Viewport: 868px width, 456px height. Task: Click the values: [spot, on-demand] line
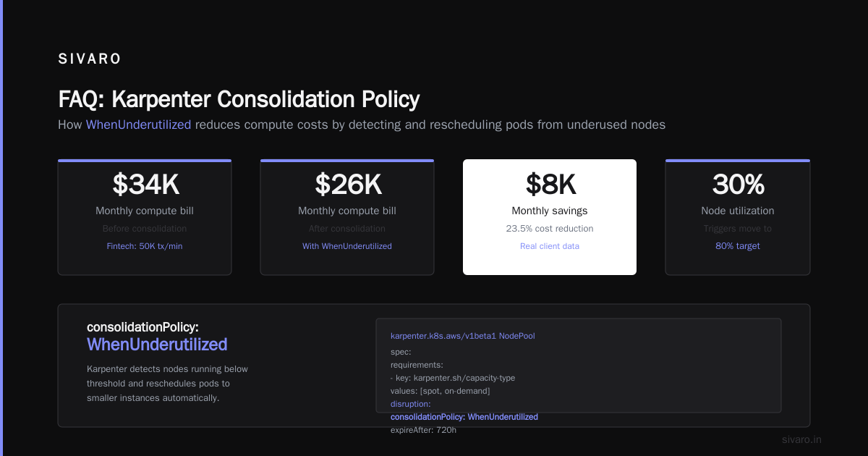coord(440,391)
